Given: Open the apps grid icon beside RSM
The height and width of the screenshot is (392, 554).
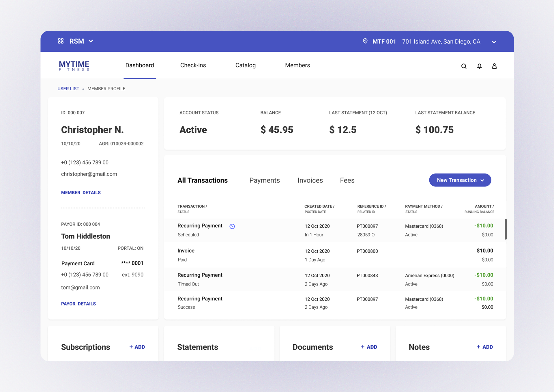Looking at the screenshot, I should 61,41.
